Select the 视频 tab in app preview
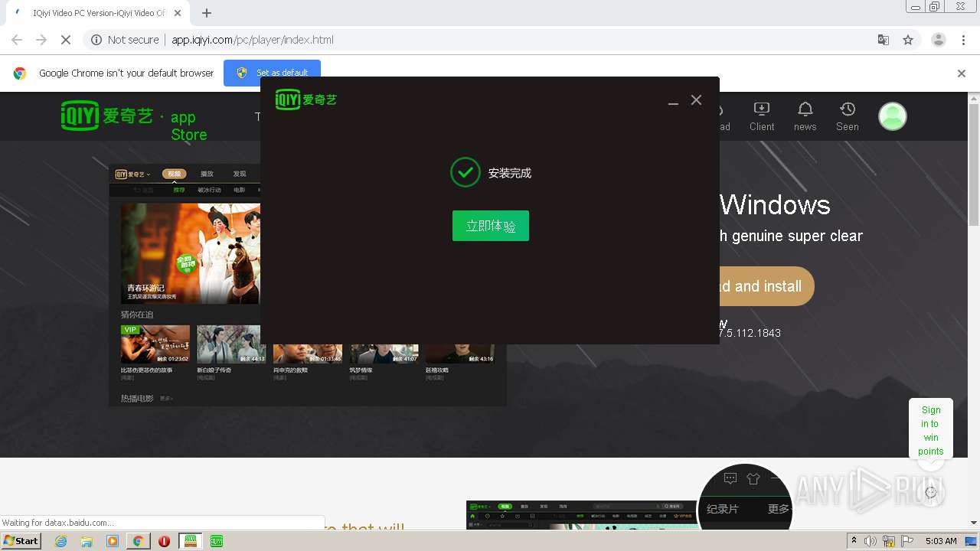Image resolution: width=980 pixels, height=551 pixels. click(x=174, y=174)
